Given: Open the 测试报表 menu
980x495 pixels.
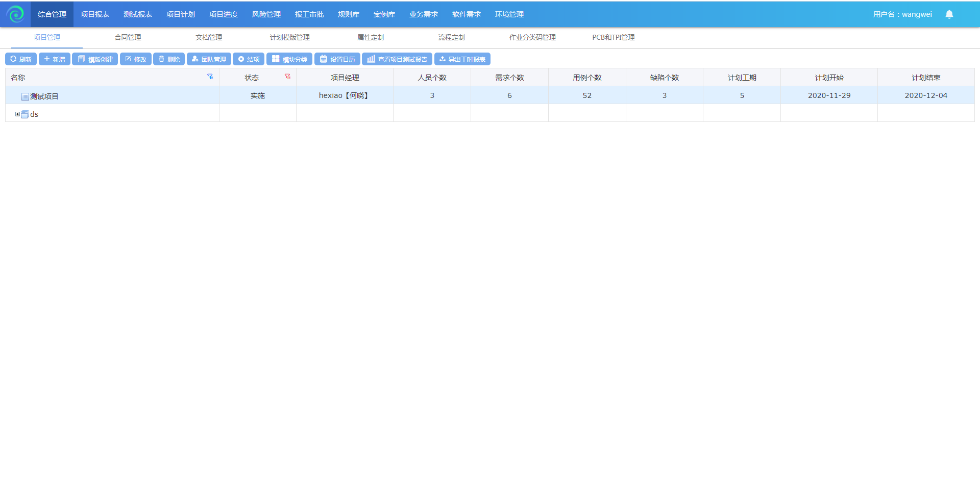Looking at the screenshot, I should coord(137,14).
